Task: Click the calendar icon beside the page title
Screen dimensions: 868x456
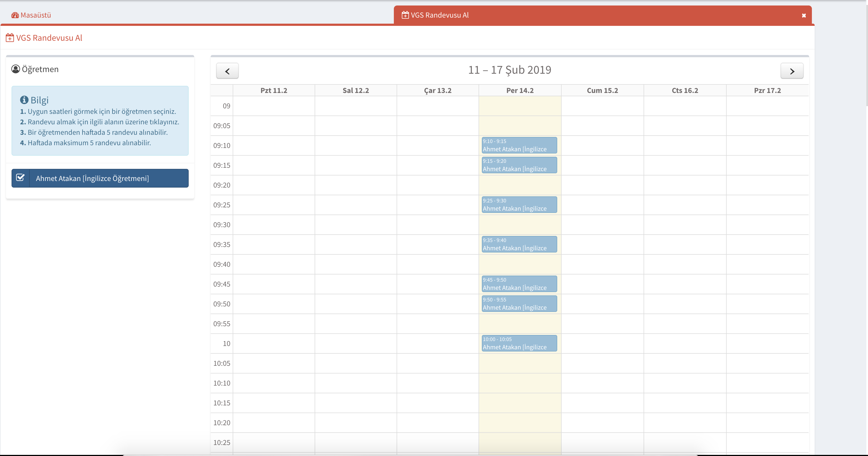Action: [10, 38]
